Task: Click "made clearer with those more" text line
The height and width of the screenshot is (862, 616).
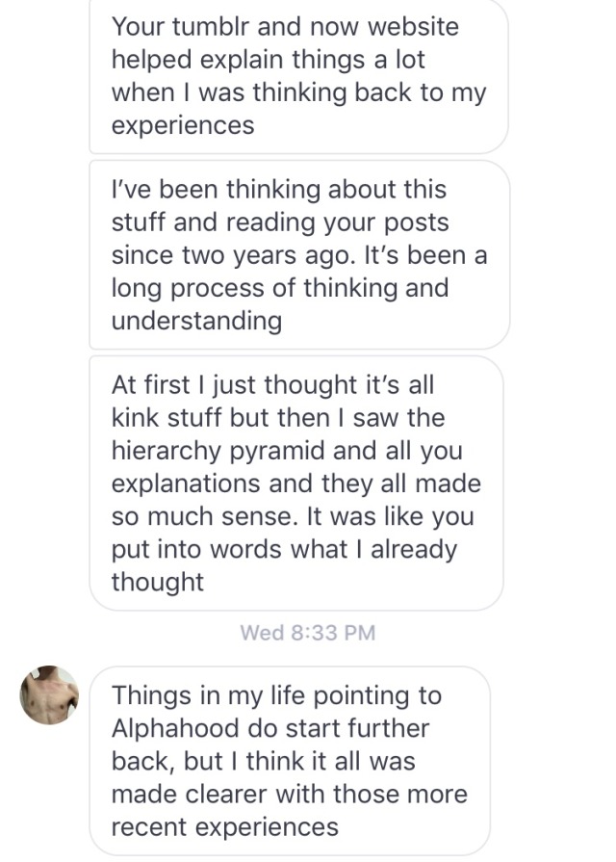Action: point(290,795)
